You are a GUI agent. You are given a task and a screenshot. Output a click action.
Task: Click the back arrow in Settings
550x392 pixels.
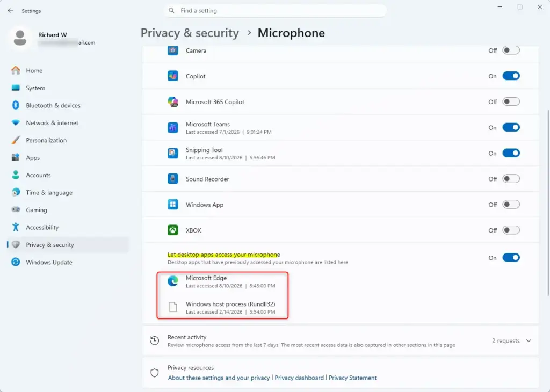click(x=10, y=11)
